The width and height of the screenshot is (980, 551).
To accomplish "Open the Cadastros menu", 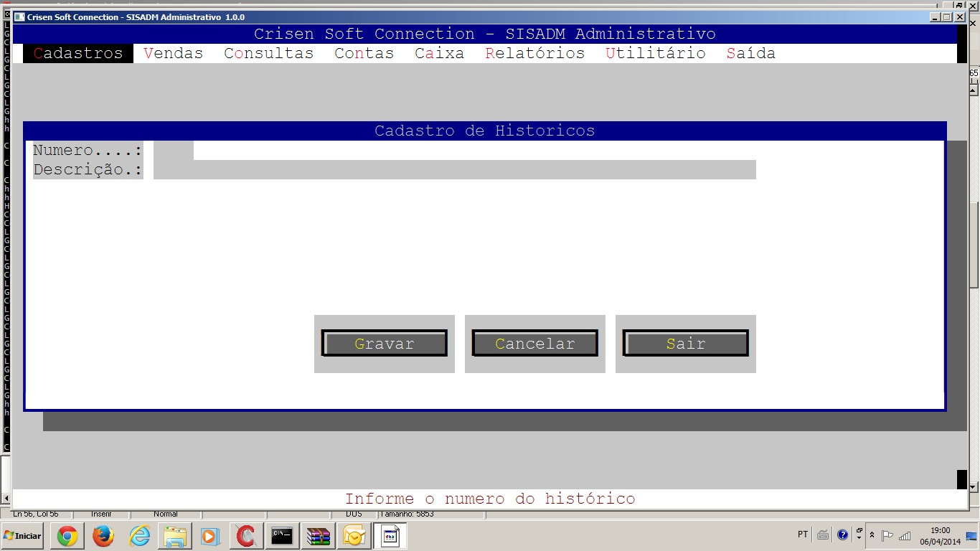I will click(78, 53).
